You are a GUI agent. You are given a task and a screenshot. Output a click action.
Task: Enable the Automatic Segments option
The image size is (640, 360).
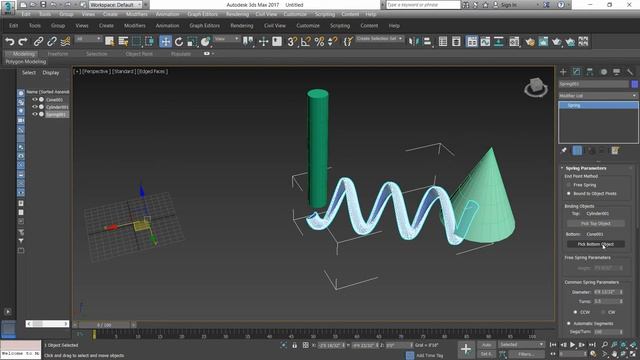click(x=569, y=323)
